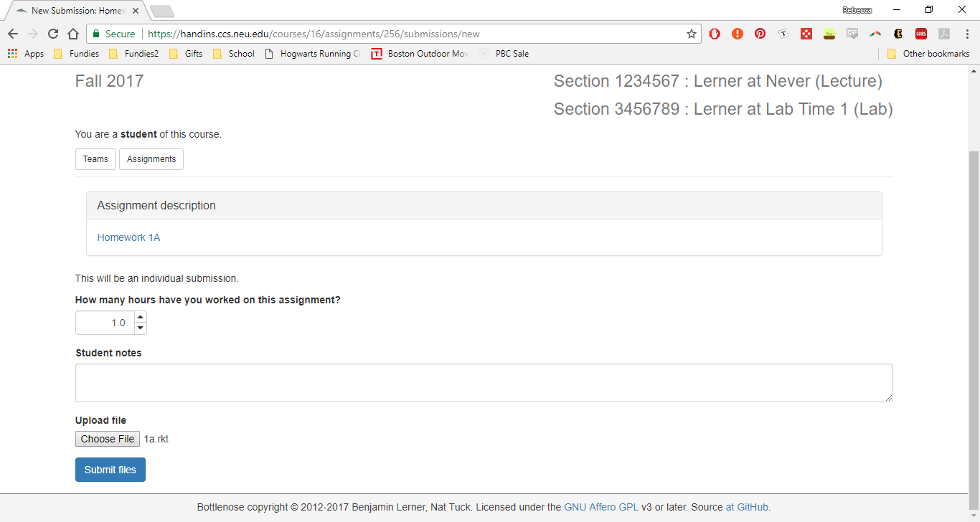Increase hours worked with the up arrow
Viewport: 980px width, 522px height.
141,317
